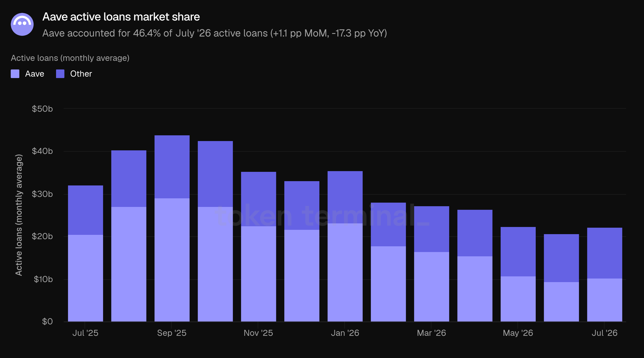Click the Other segment of the May '26 bar
Screen dimensions: 644x358
[518, 252]
